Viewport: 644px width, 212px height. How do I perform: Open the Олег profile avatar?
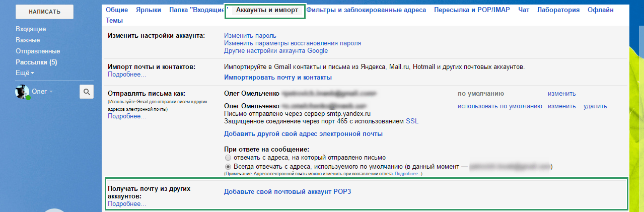(x=22, y=92)
